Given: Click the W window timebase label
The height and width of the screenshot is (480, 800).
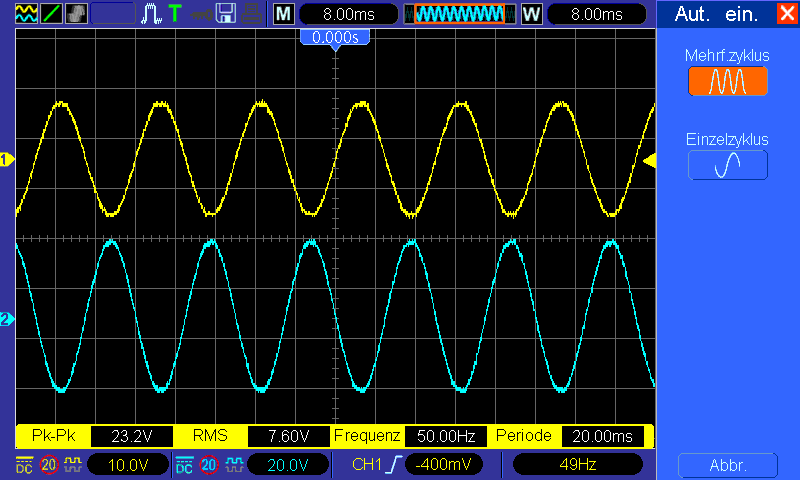Looking at the screenshot, I should [532, 14].
